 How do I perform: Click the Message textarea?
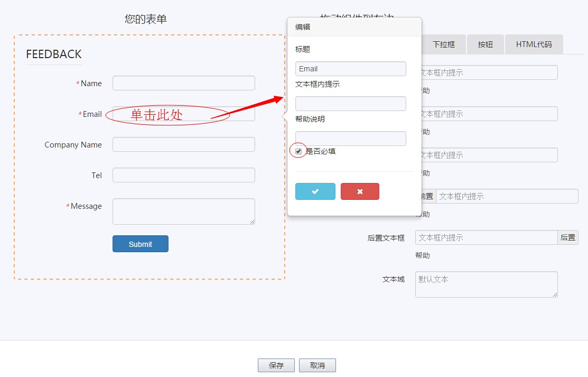click(183, 210)
